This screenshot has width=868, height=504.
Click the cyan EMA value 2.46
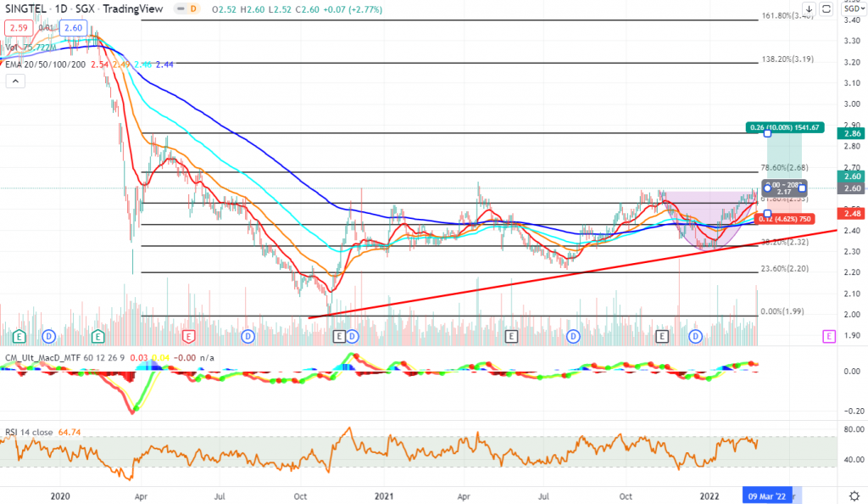coord(142,64)
